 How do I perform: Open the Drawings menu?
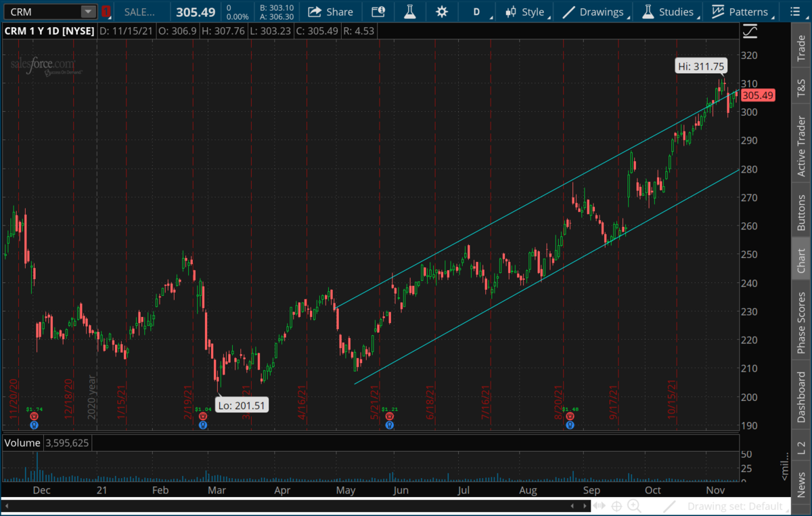click(593, 12)
